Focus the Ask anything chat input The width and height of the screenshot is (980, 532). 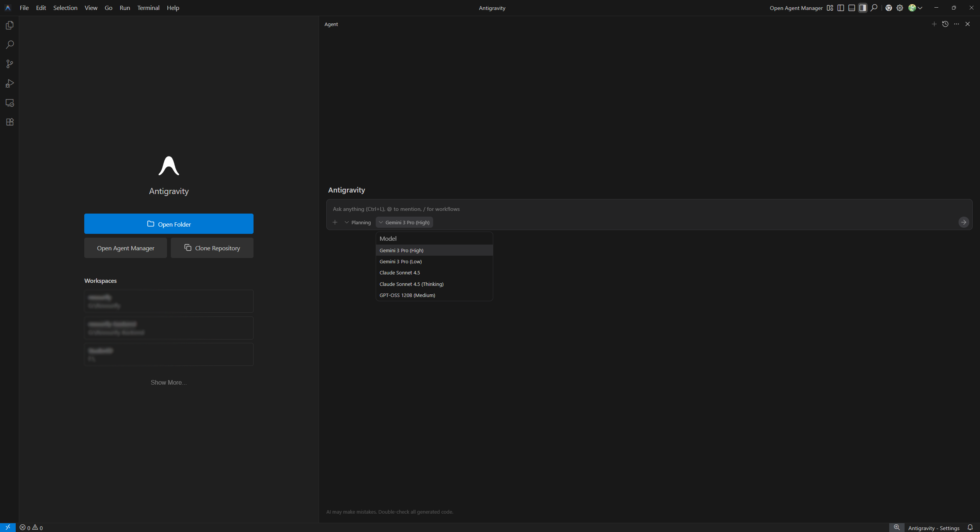pyautogui.click(x=613, y=209)
